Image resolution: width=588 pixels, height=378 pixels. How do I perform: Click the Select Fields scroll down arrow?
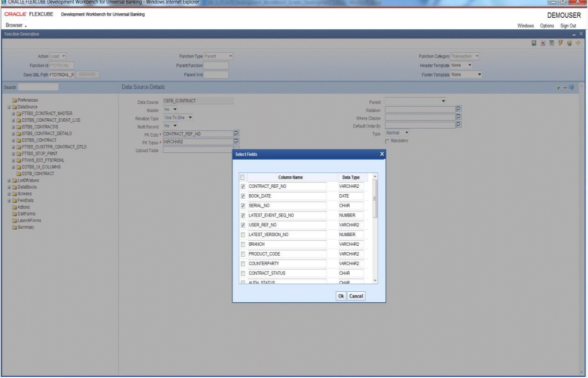coord(375,280)
